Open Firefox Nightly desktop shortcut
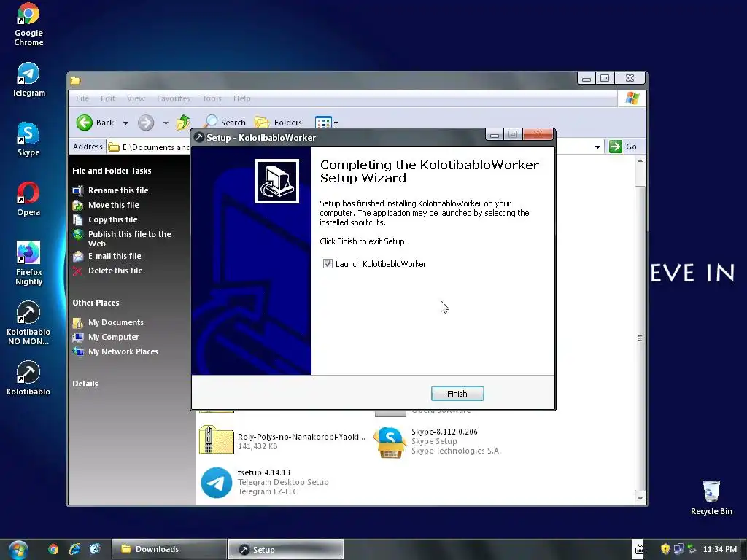The height and width of the screenshot is (560, 747). coord(28,263)
